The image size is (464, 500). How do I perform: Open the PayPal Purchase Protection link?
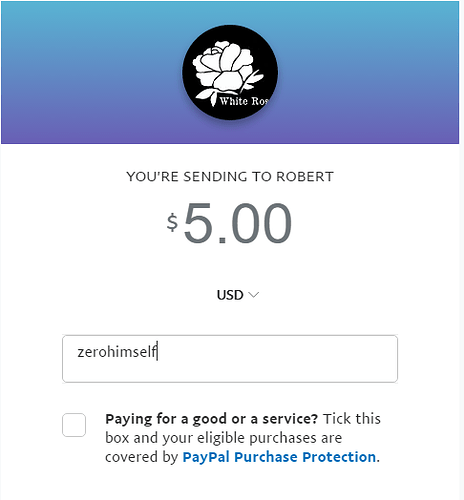(x=279, y=457)
